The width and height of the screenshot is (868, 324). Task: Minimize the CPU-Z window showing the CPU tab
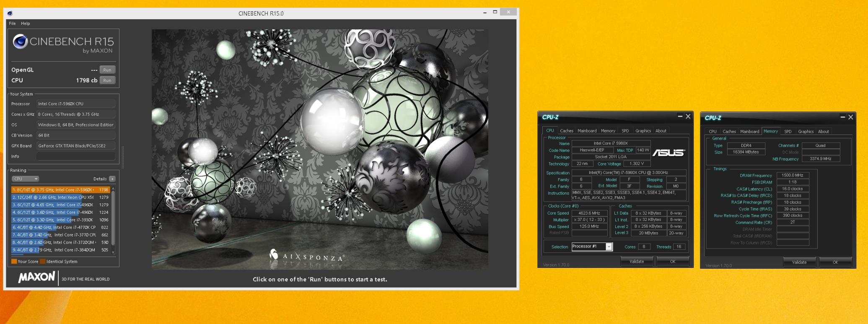click(x=680, y=117)
